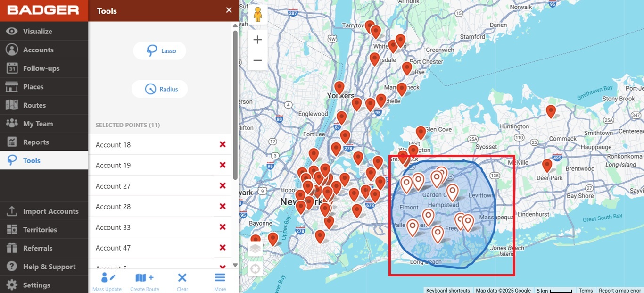Open Routes in the sidebar

(x=44, y=105)
